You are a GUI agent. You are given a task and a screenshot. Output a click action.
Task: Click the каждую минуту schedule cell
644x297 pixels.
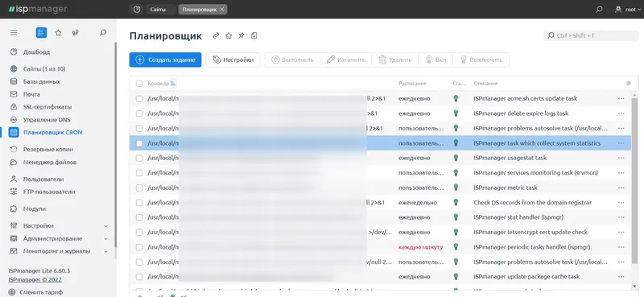[x=420, y=247]
